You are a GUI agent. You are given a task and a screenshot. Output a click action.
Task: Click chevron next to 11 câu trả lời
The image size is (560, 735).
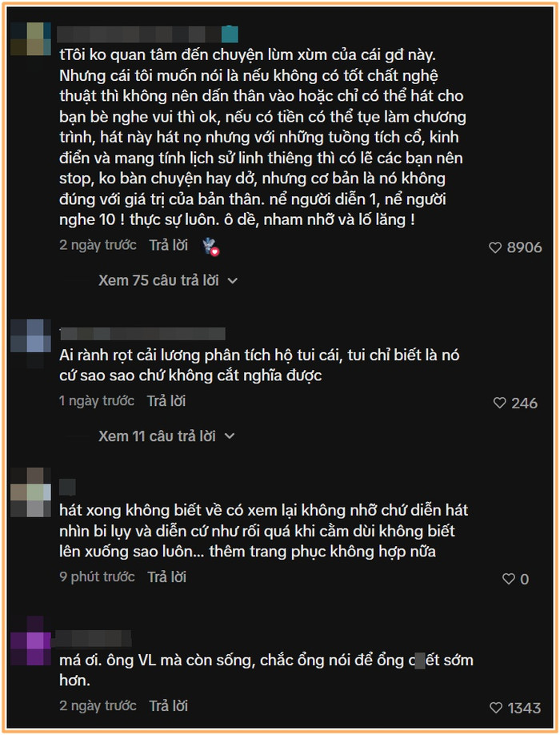[230, 436]
